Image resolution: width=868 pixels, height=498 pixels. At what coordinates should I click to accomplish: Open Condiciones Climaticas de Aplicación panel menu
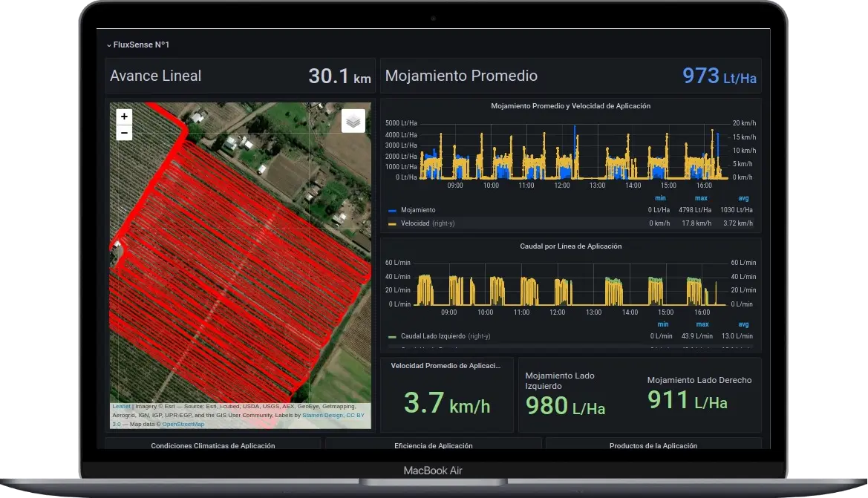coord(213,445)
